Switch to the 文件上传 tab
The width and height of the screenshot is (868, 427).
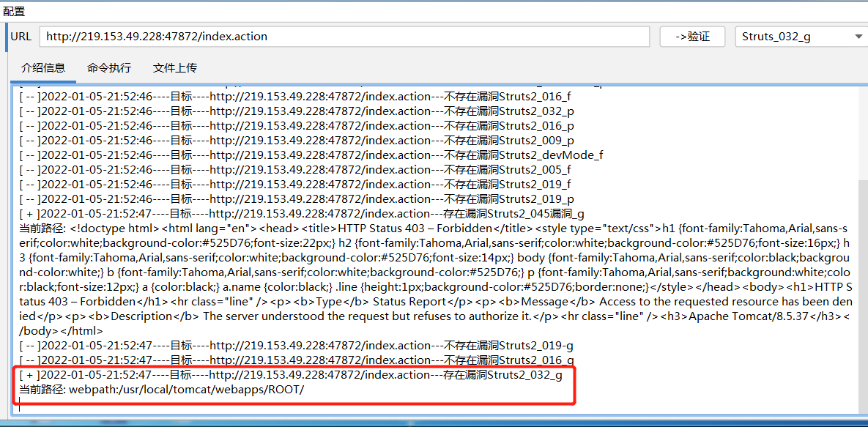point(175,68)
